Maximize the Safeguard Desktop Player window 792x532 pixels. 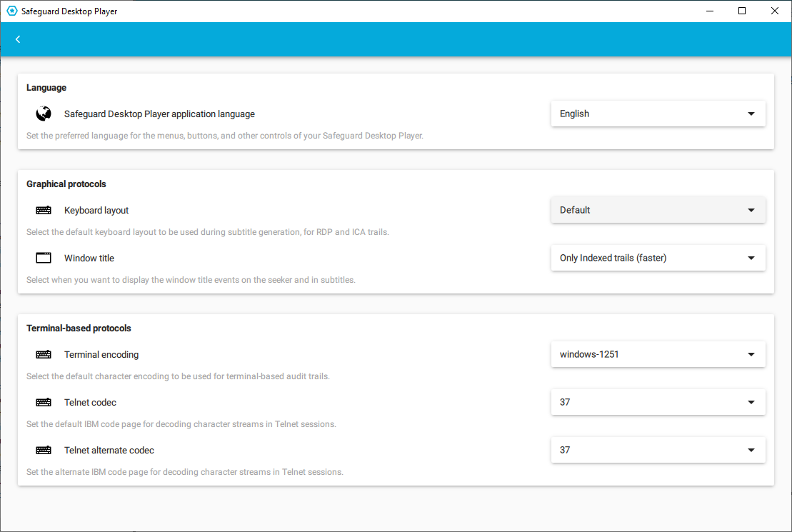coord(742,11)
